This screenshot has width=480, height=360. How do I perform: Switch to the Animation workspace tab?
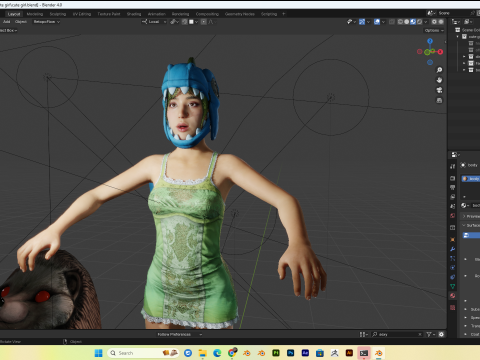point(157,14)
